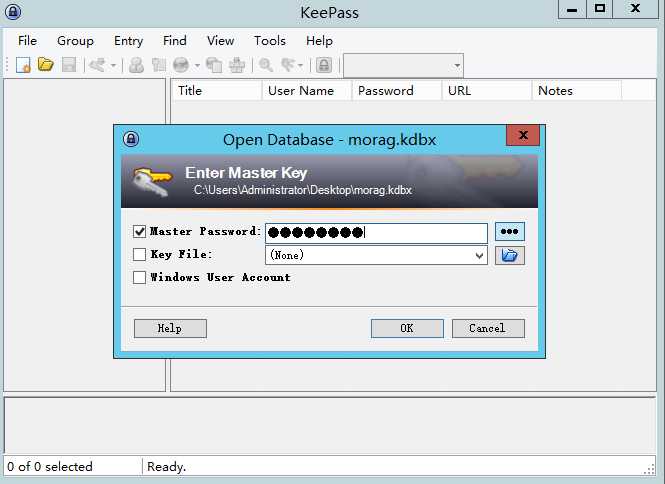Click the Perform Auto-Type toolbar icon
Screen dimensions: 665x484
click(x=237, y=65)
